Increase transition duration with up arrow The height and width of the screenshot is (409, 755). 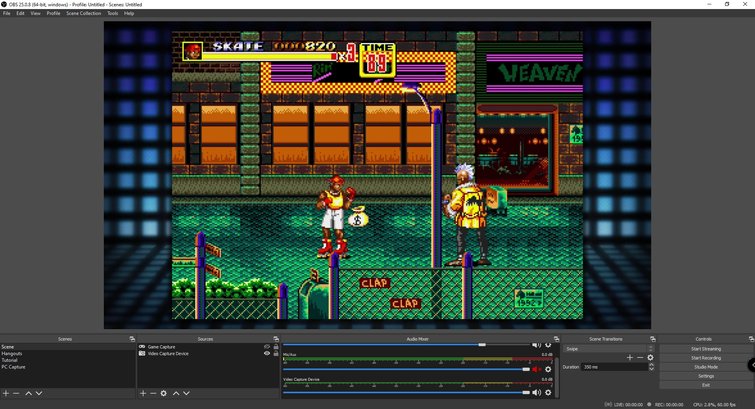click(651, 365)
